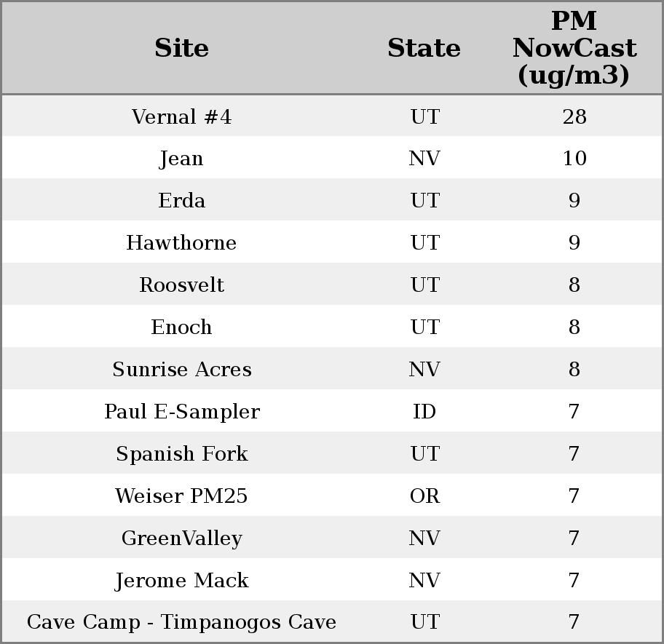The height and width of the screenshot is (644, 664).
Task: Select the Vernal #4 site name
Action: click(x=181, y=117)
